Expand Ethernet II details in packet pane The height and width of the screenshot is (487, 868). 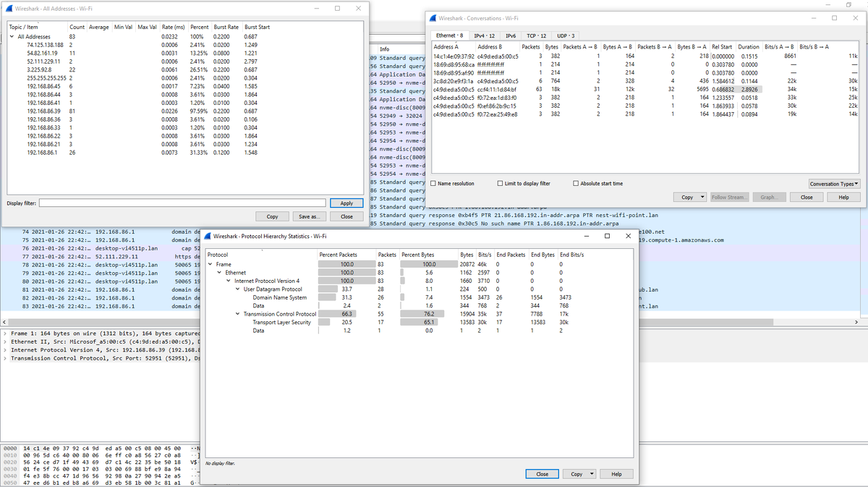5,342
